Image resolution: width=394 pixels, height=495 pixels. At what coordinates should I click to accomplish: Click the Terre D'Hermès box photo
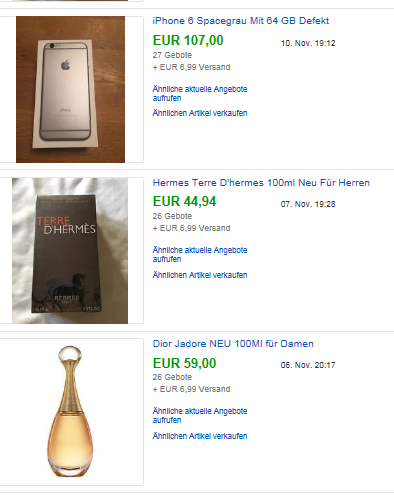pyautogui.click(x=70, y=251)
